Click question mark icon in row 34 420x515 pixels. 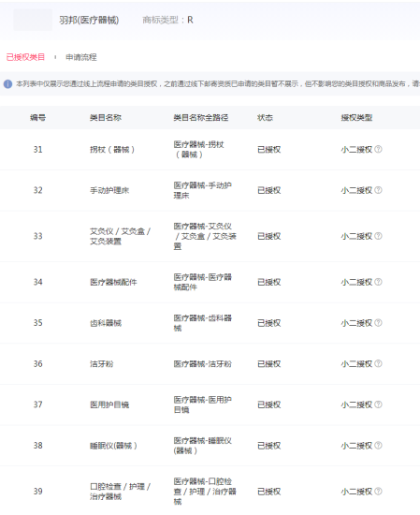click(378, 282)
